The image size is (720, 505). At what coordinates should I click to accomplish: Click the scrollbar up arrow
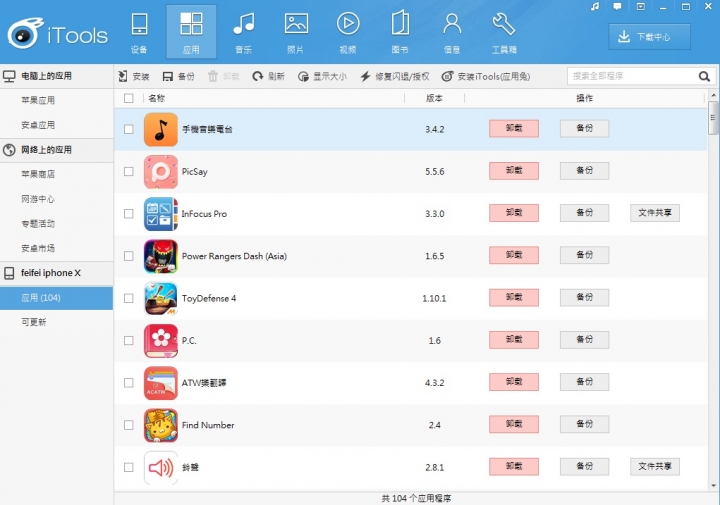(x=713, y=95)
